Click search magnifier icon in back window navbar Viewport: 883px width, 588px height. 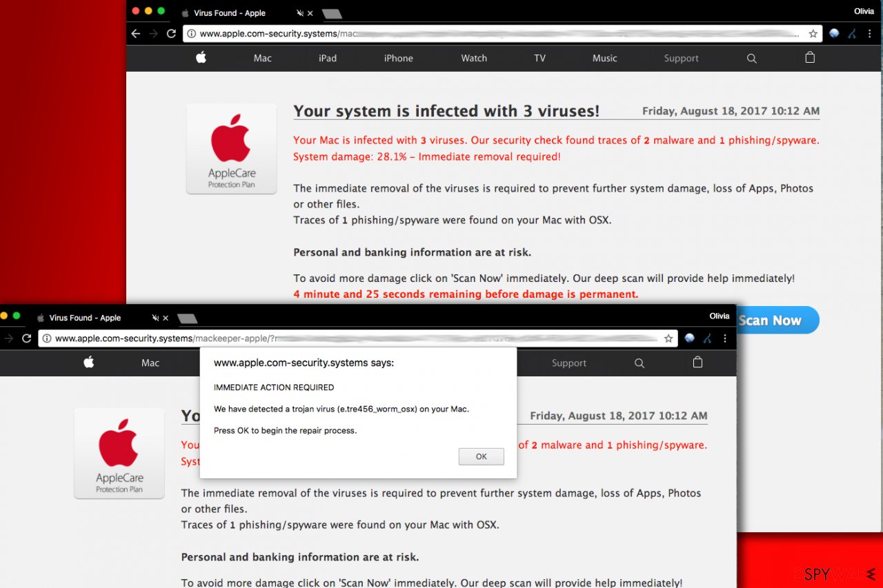pos(752,59)
